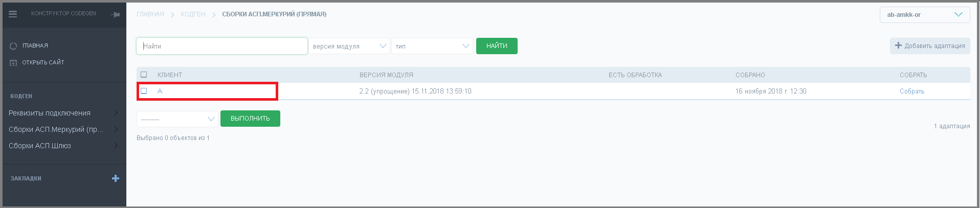This screenshot has width=980, height=208.
Task: Click the Собрать link in the row
Action: (912, 91)
